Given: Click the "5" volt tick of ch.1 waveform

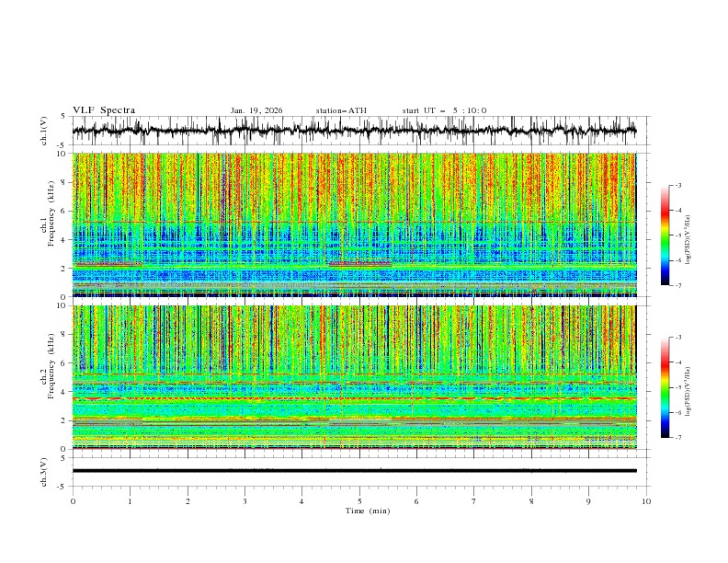Looking at the screenshot, I should coord(63,117).
